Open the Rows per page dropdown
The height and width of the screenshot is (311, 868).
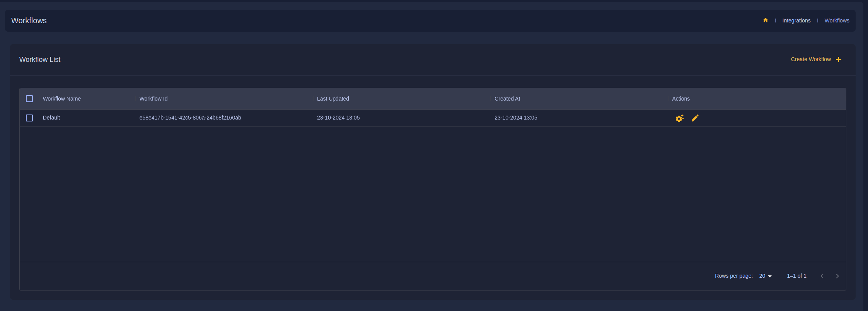(x=765, y=276)
